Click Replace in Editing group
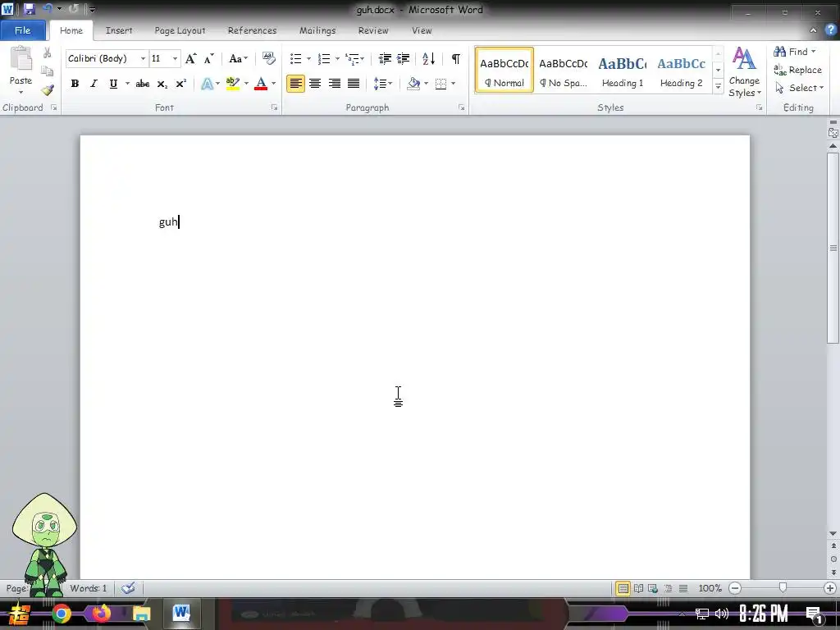 click(797, 70)
